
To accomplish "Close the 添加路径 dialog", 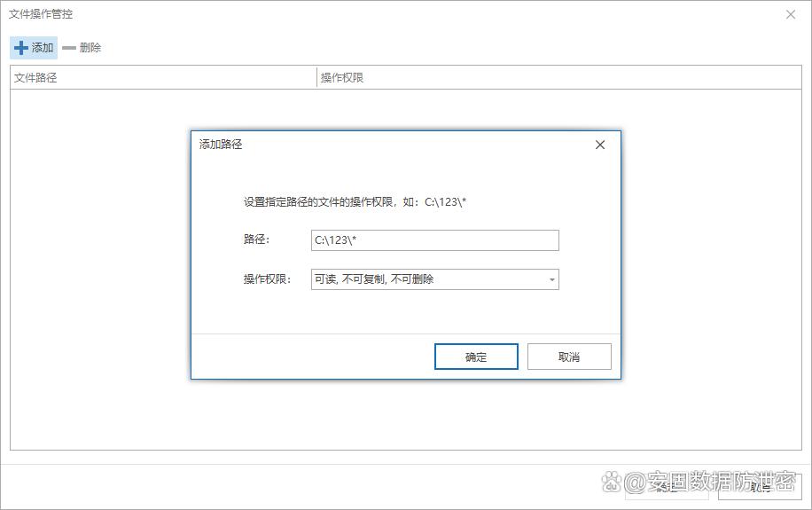I will click(x=599, y=145).
